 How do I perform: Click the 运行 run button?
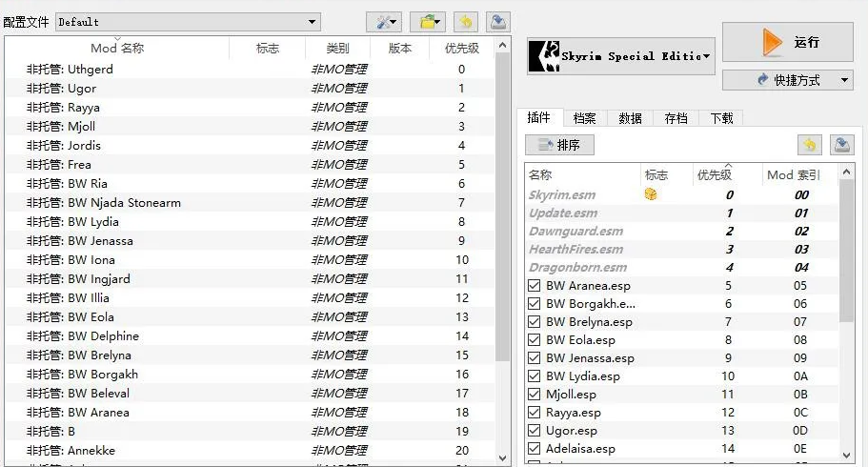tap(788, 42)
